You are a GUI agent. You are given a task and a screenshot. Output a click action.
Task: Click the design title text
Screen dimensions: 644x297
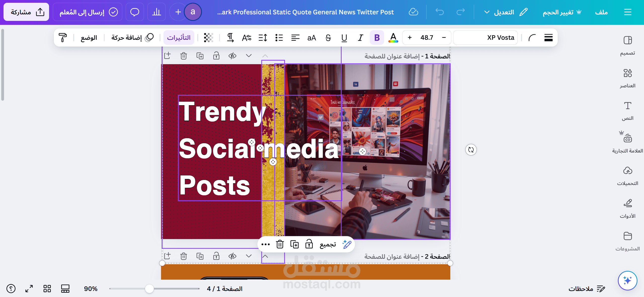305,12
